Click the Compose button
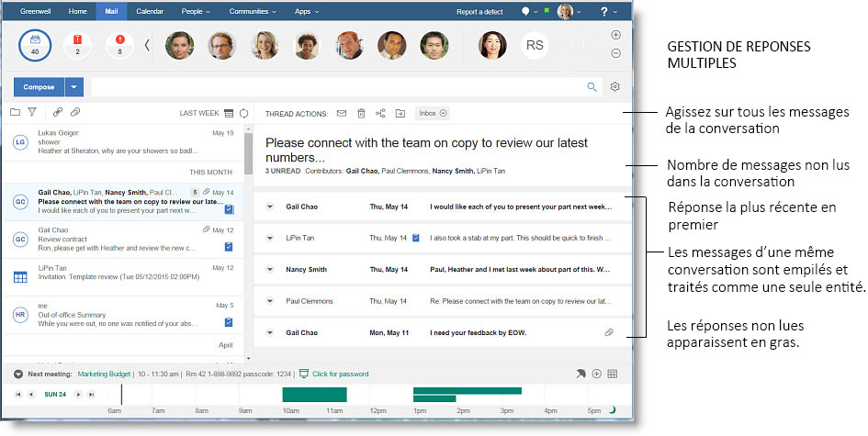Image resolution: width=868 pixels, height=436 pixels. point(39,87)
